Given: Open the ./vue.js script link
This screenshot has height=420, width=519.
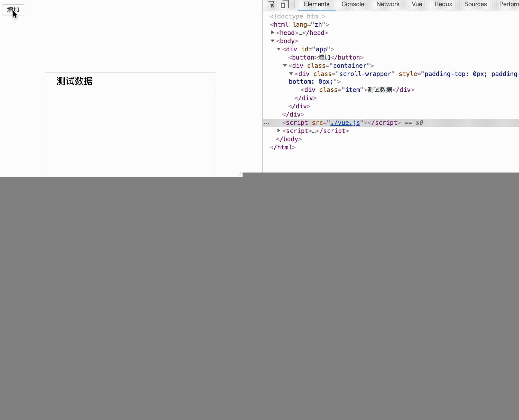Looking at the screenshot, I should [x=345, y=123].
